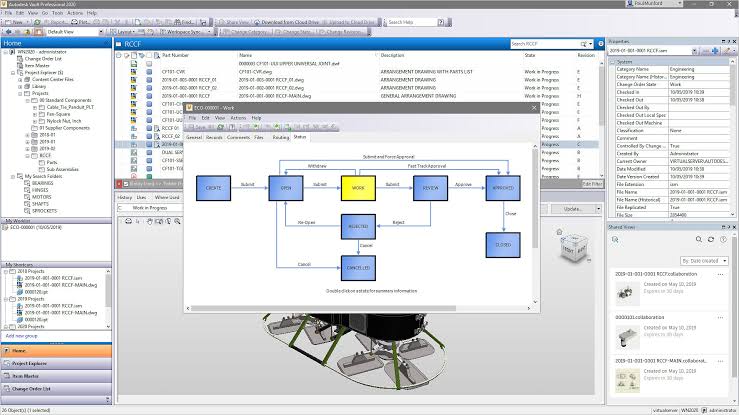This screenshot has width=739, height=415.
Task: Click the REVIEW state box in the workflow diagram
Action: click(x=430, y=188)
